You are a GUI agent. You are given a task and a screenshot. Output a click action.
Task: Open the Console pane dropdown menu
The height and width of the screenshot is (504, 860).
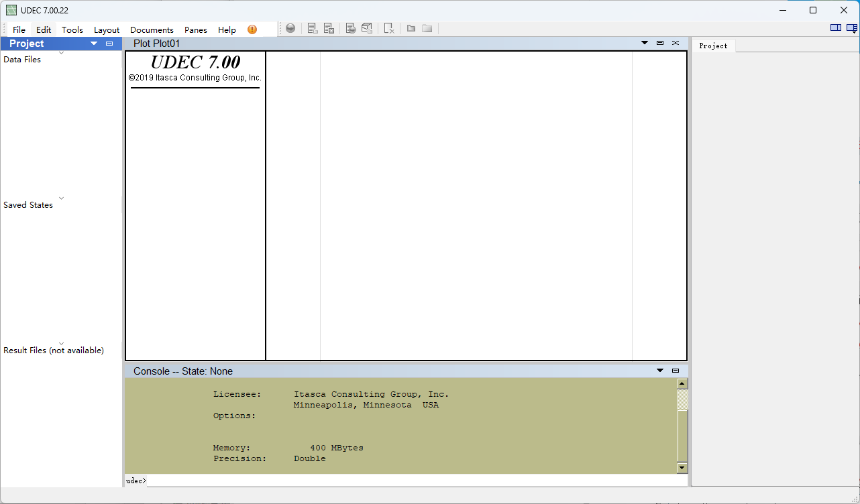pyautogui.click(x=660, y=371)
